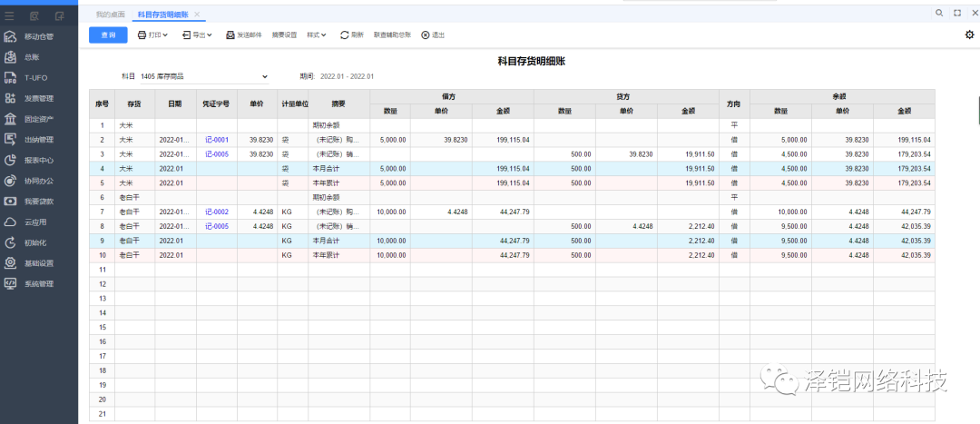This screenshot has width=980, height=424.
Task: Click the gear settings icon at top right
Action: [969, 35]
